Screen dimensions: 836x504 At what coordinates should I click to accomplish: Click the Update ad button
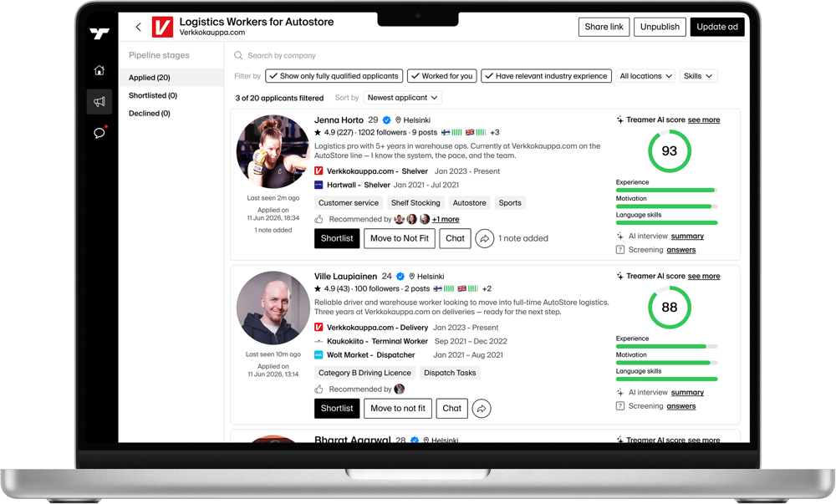click(x=717, y=27)
